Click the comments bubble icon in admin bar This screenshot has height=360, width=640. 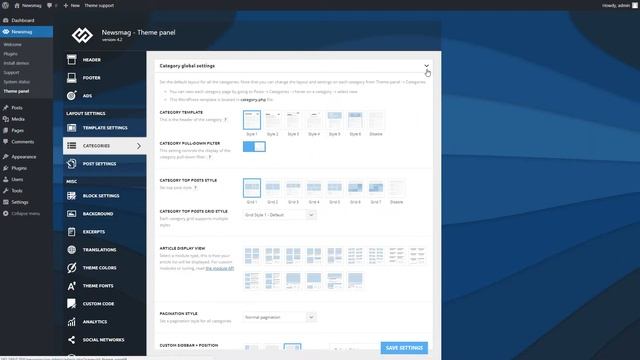pyautogui.click(x=49, y=5)
